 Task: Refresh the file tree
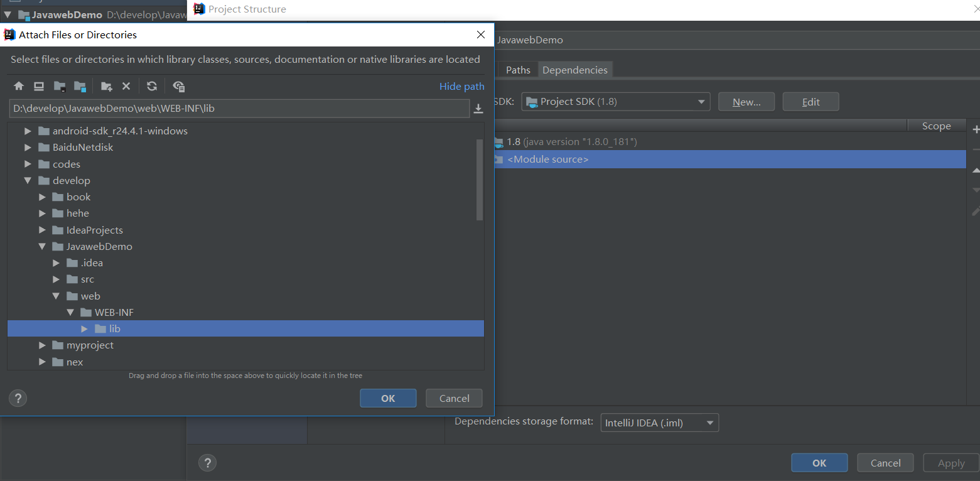point(152,87)
